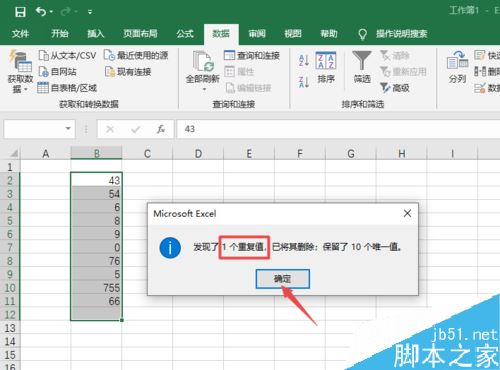This screenshot has height=370, width=500.
Task: Click the 重新应用 filter button
Action: [403, 71]
